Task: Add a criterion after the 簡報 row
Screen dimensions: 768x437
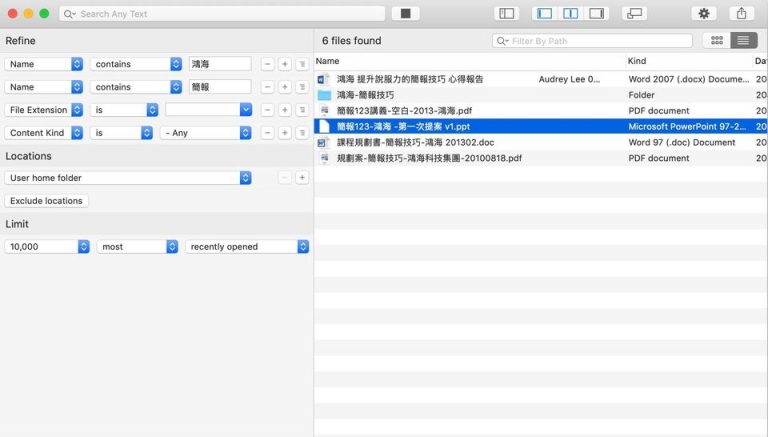Action: tap(285, 87)
